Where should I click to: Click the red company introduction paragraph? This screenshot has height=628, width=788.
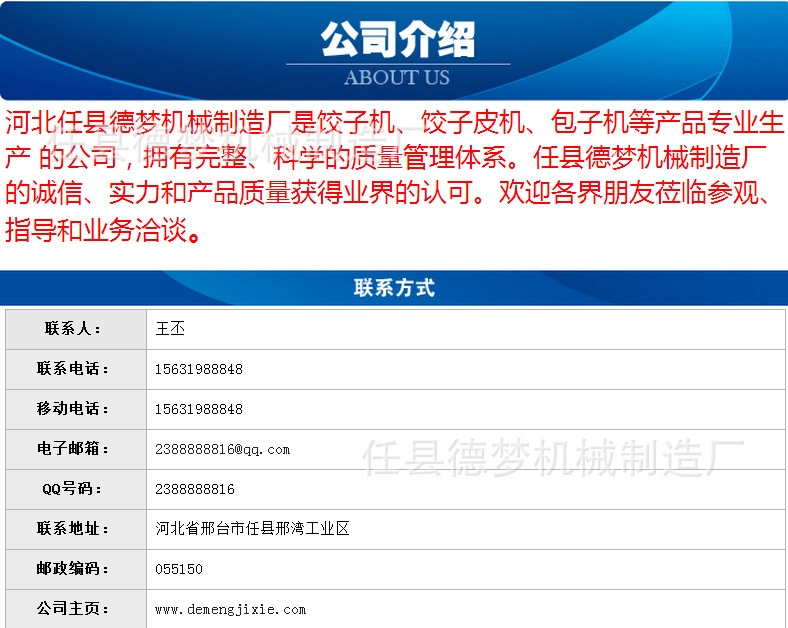(x=394, y=176)
